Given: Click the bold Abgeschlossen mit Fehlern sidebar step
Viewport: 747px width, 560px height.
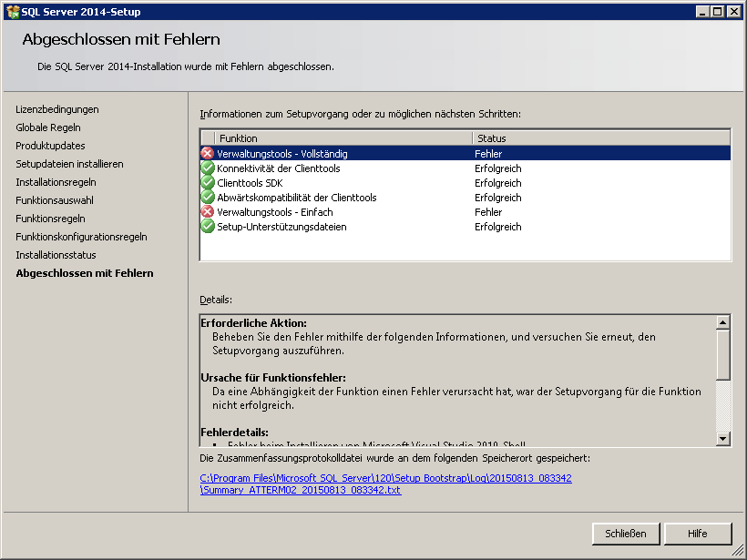Looking at the screenshot, I should click(85, 273).
